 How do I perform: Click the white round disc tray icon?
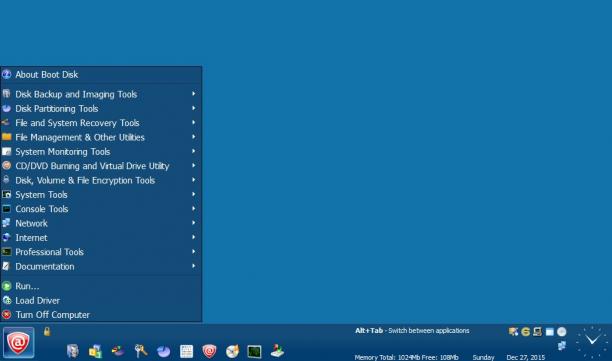point(562,332)
